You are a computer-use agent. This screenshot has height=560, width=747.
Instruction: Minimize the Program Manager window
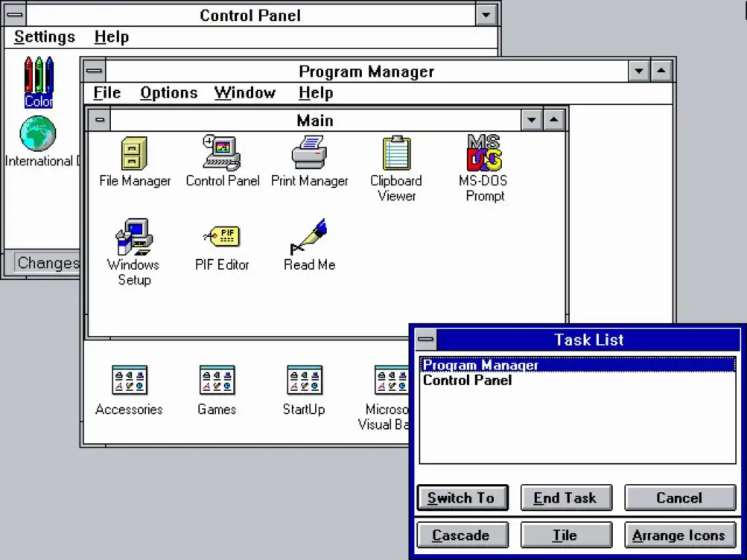click(638, 71)
